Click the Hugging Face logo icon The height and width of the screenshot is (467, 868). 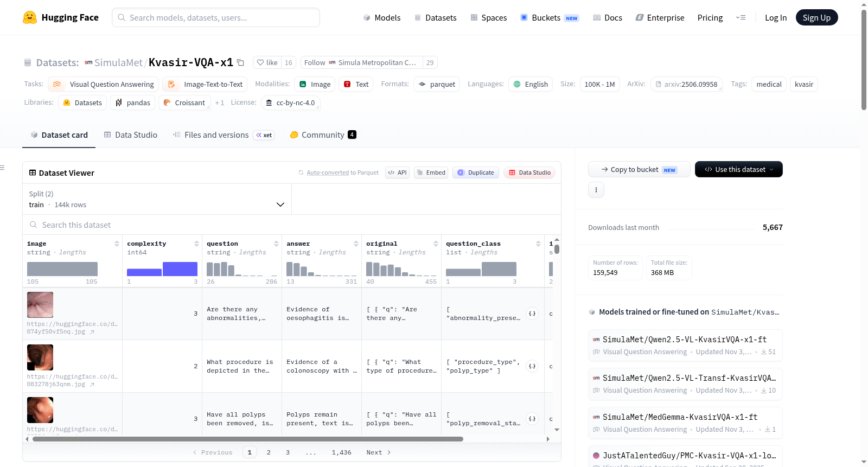(x=30, y=17)
